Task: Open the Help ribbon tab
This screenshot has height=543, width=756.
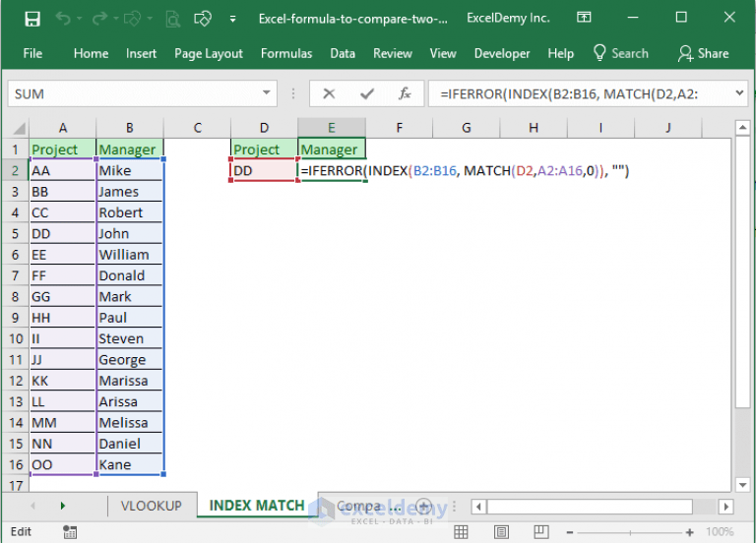Action: pyautogui.click(x=560, y=53)
